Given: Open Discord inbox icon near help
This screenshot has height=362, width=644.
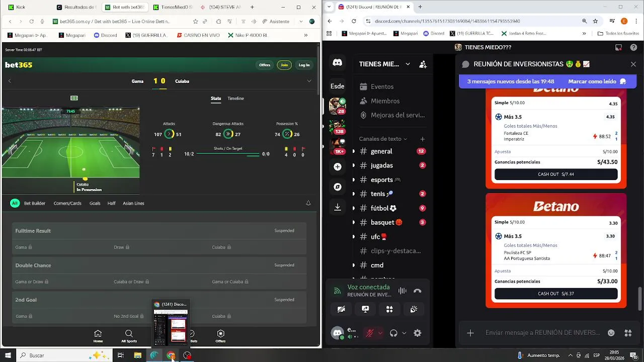Looking at the screenshot, I should [619, 47].
